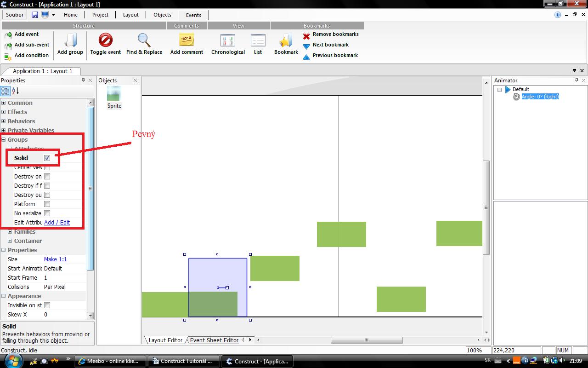The image size is (588, 368).
Task: Collapse the Properties category
Action: 4,250
